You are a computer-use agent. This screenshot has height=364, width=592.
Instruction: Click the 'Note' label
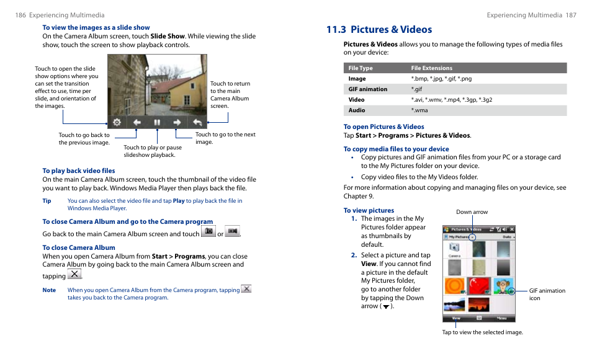49,290
